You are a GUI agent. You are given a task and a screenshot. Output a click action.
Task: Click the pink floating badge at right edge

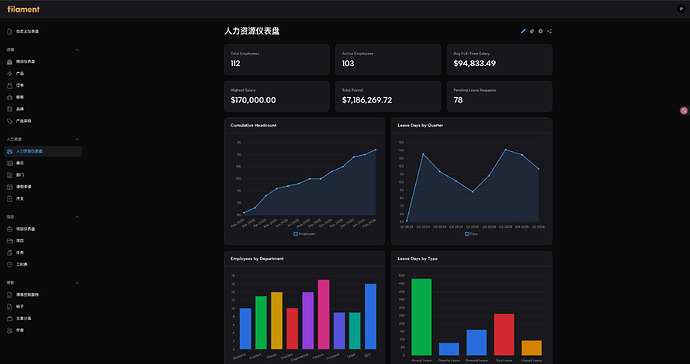pos(684,110)
